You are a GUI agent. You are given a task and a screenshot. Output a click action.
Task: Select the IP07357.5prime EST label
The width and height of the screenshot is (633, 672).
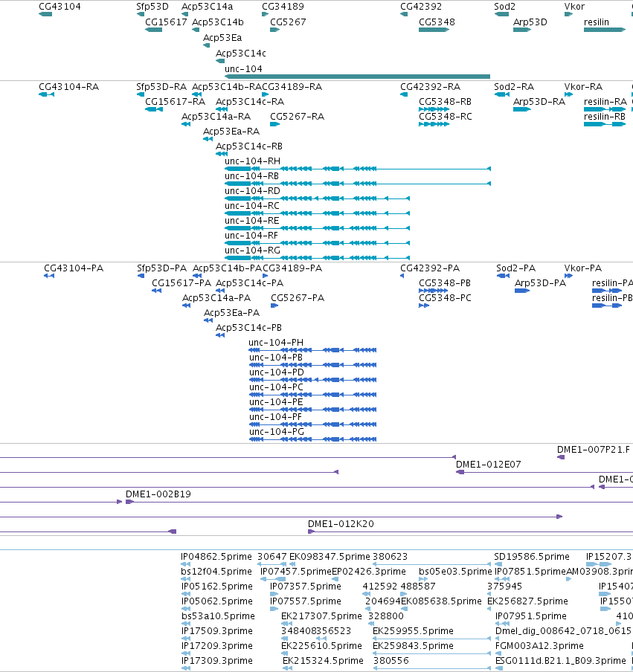(x=306, y=587)
